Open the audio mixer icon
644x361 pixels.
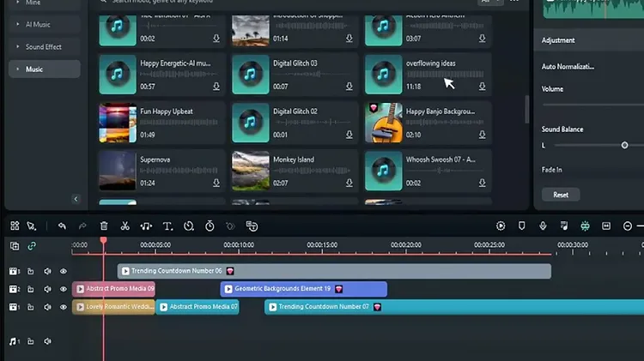pyautogui.click(x=564, y=226)
